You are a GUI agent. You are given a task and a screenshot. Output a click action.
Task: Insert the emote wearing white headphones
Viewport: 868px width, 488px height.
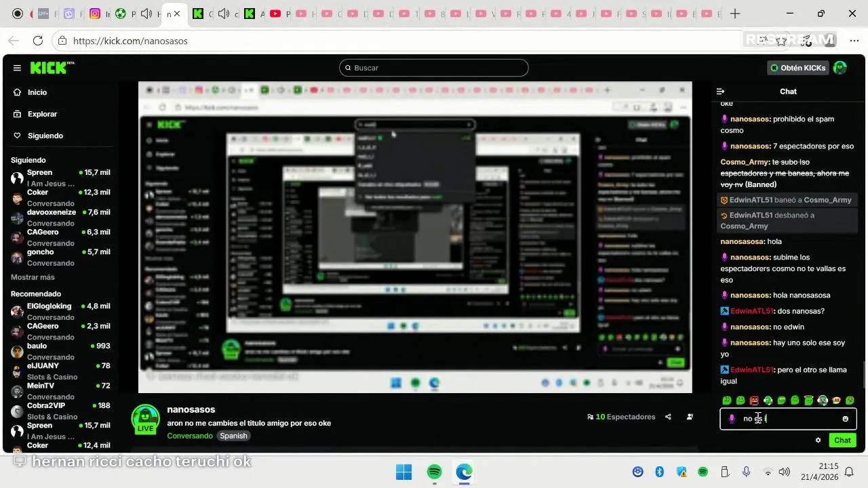coord(823,401)
